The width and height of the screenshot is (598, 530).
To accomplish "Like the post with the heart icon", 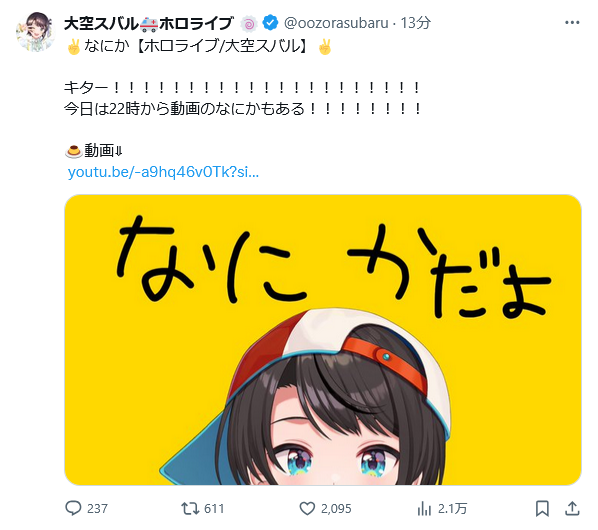I will (x=307, y=508).
